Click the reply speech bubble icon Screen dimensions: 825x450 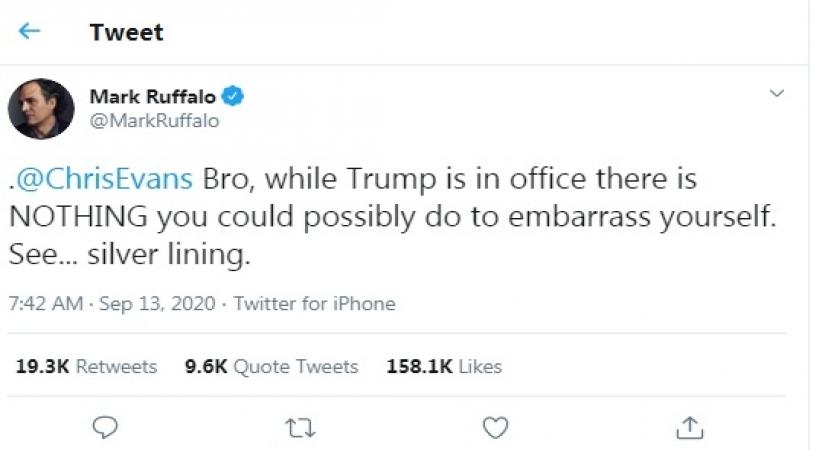pos(105,427)
